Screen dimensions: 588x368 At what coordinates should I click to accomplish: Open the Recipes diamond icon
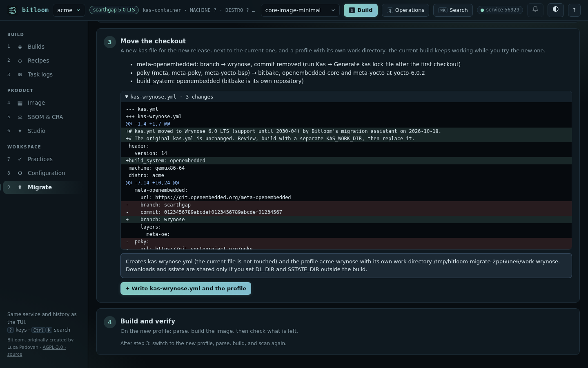(x=20, y=61)
